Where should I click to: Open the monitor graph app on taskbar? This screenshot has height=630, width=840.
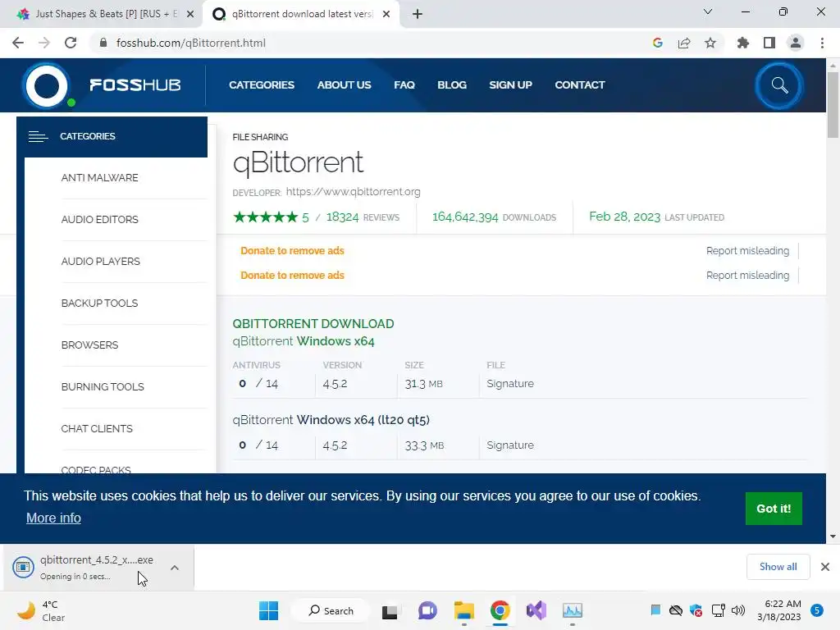572,610
